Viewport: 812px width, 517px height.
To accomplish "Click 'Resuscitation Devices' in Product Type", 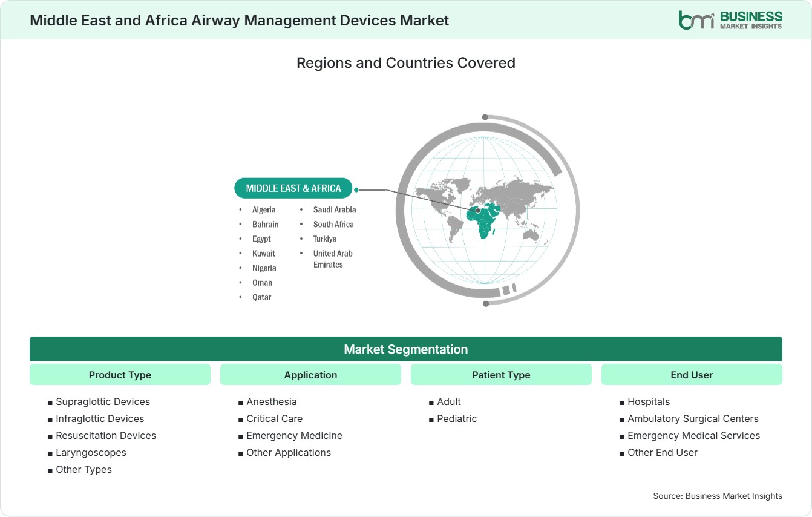I will (106, 435).
